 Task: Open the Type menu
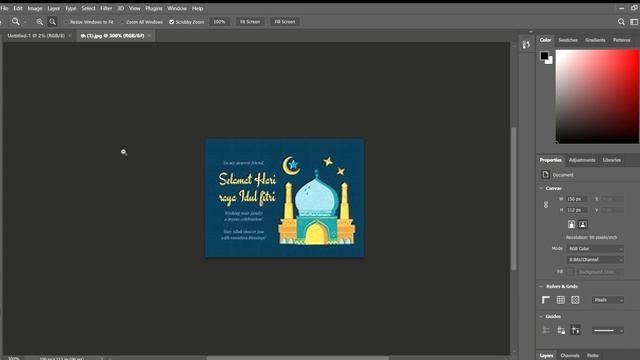coord(71,8)
